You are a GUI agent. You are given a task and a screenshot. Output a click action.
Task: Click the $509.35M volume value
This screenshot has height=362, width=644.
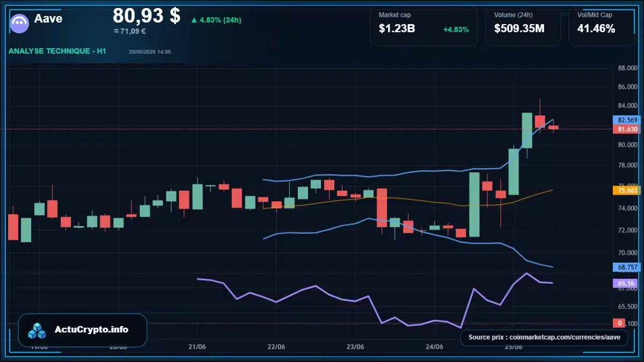(519, 29)
